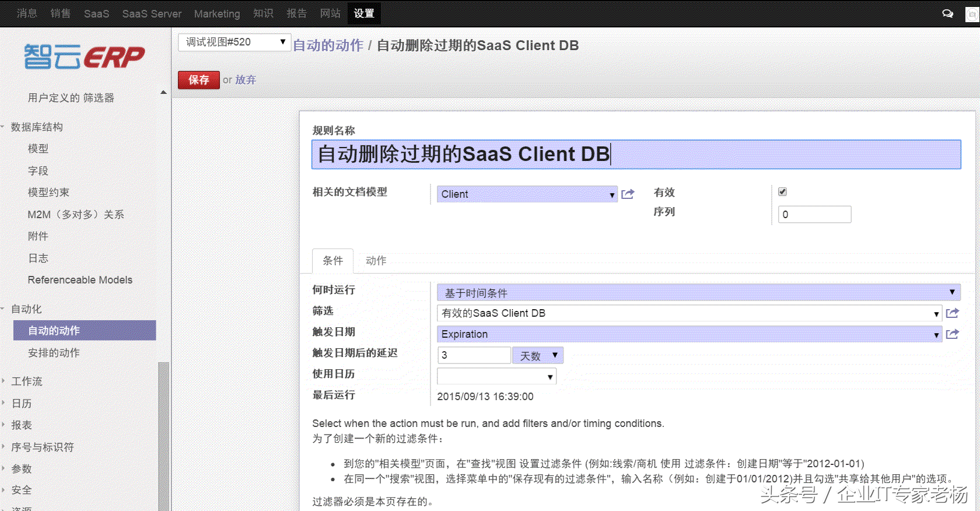Viewport: 980px width, 511px height.
Task: Select 自动的动作 in sidebar
Action: click(x=85, y=330)
